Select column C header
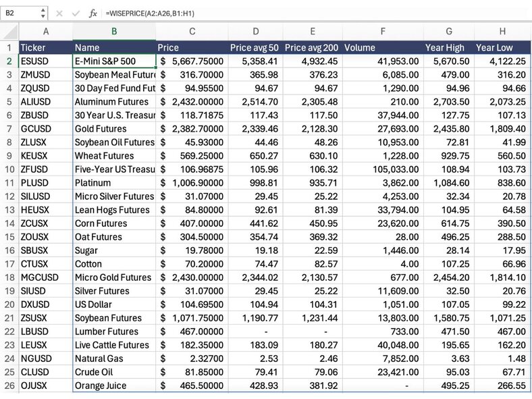This screenshot has height=399, width=532. [192, 31]
